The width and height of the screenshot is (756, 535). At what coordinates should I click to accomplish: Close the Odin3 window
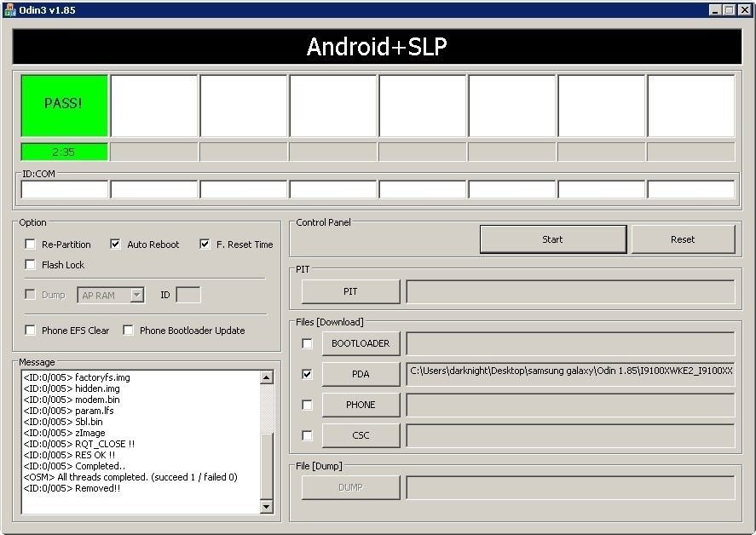(744, 9)
